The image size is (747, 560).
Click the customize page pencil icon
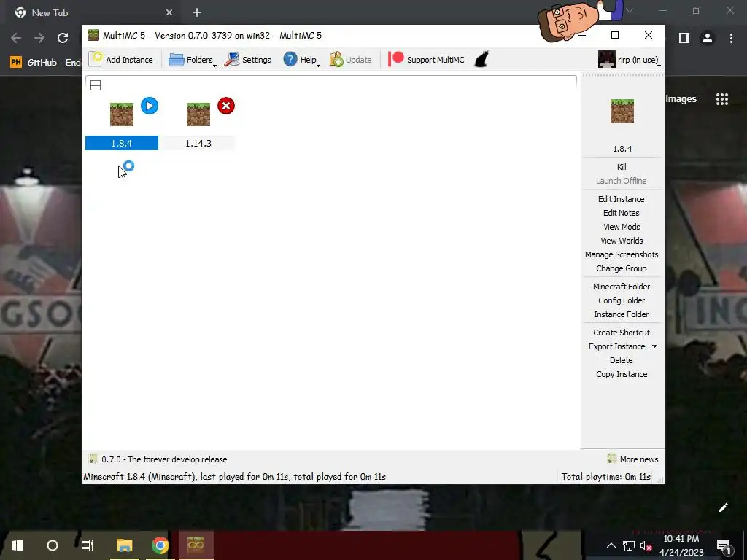(723, 507)
